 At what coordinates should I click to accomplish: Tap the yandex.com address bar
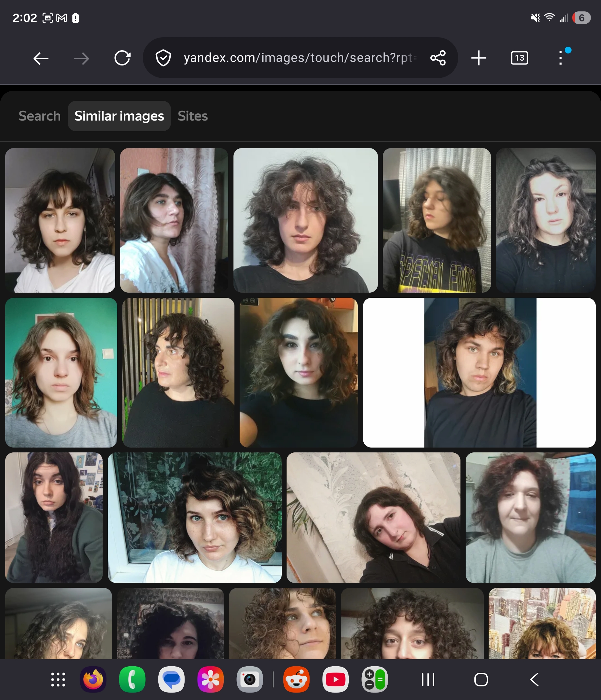[x=300, y=58]
